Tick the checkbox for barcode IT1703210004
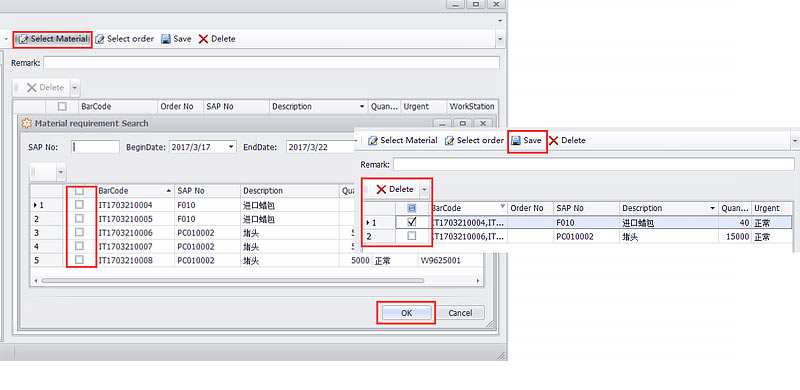Image resolution: width=800 pixels, height=390 pixels. [79, 205]
